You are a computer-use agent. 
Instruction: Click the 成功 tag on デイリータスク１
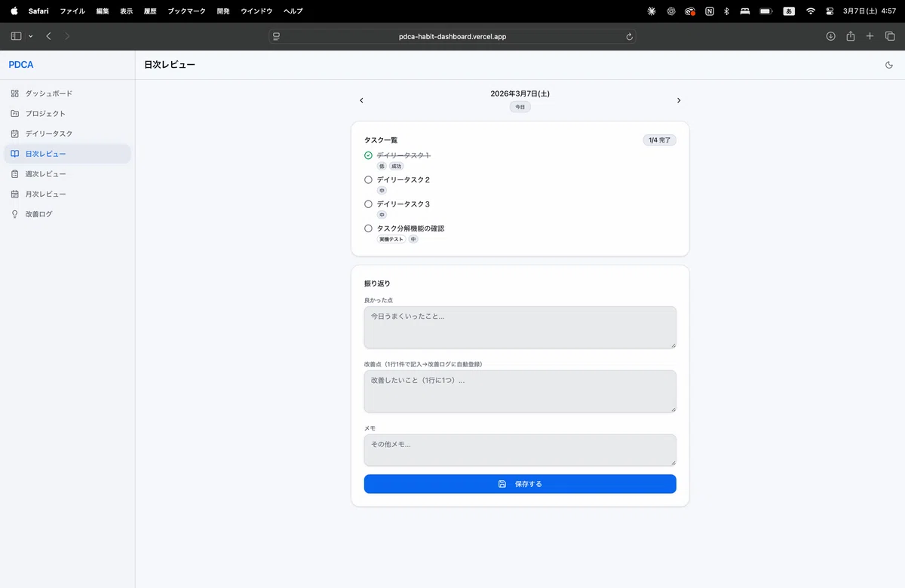(x=396, y=166)
